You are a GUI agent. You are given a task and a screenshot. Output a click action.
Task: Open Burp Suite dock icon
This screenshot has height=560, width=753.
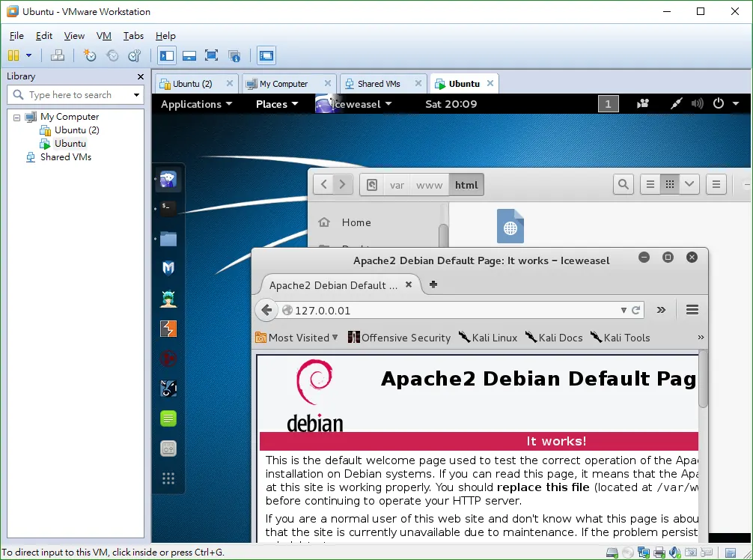tap(168, 329)
